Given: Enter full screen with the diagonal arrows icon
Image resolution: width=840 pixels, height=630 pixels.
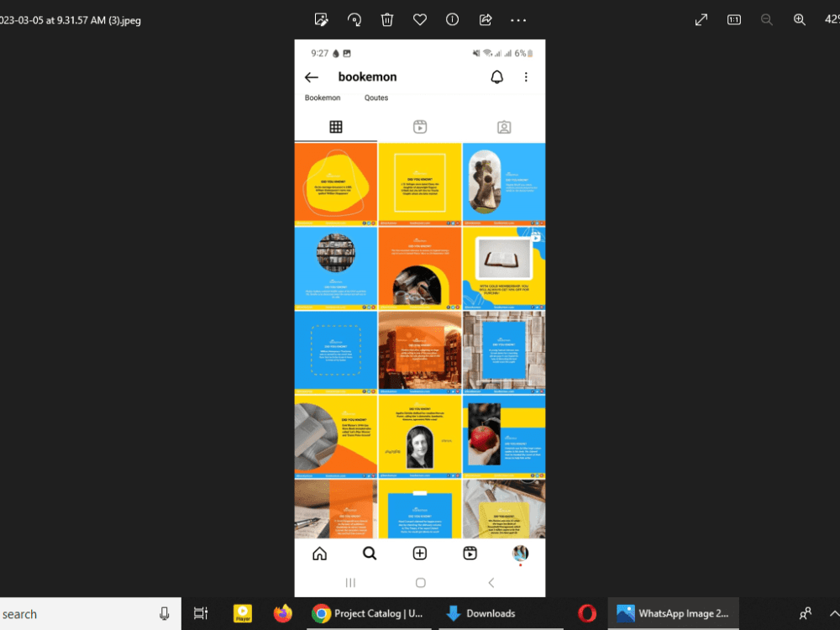Looking at the screenshot, I should (701, 20).
